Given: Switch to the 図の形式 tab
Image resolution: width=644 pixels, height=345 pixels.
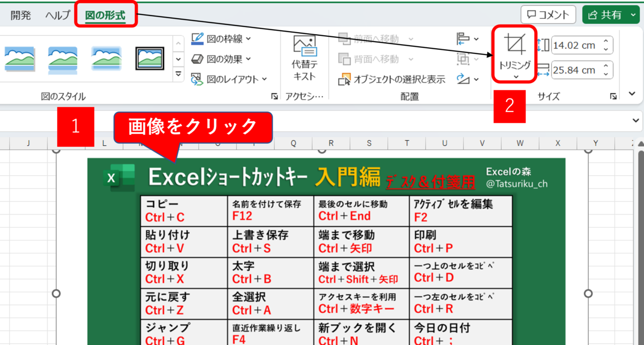Looking at the screenshot, I should coord(105,16).
